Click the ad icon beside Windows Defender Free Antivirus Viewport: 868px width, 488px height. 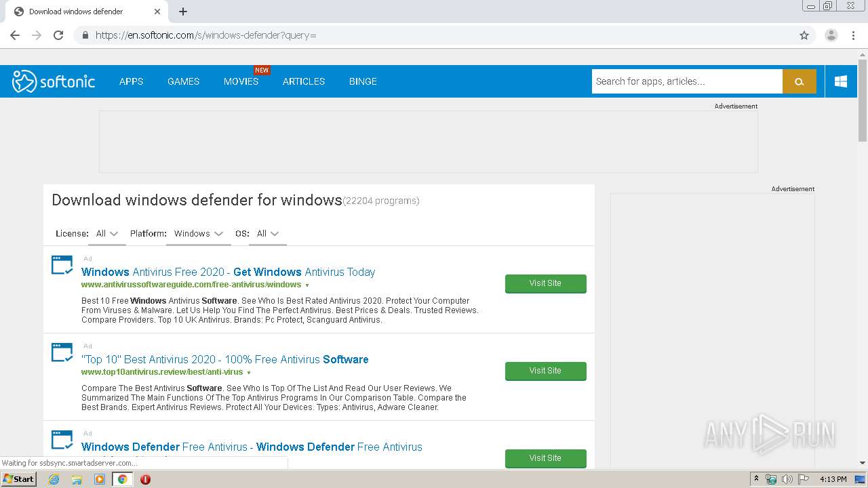point(62,439)
